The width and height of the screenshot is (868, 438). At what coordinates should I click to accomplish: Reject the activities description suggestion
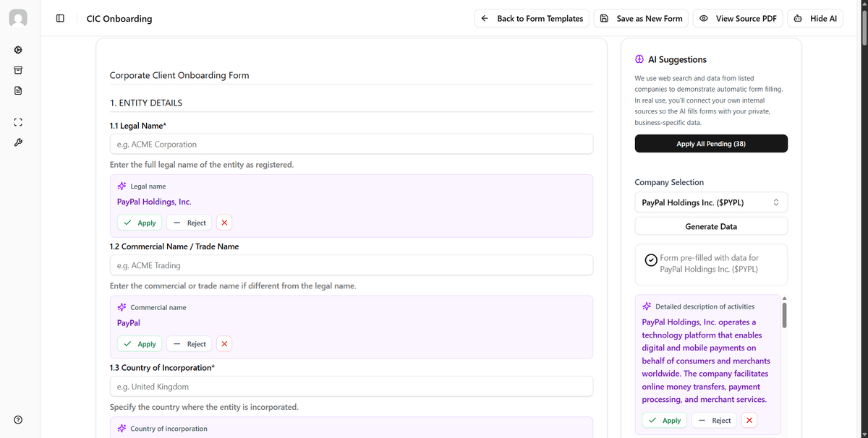coord(715,421)
